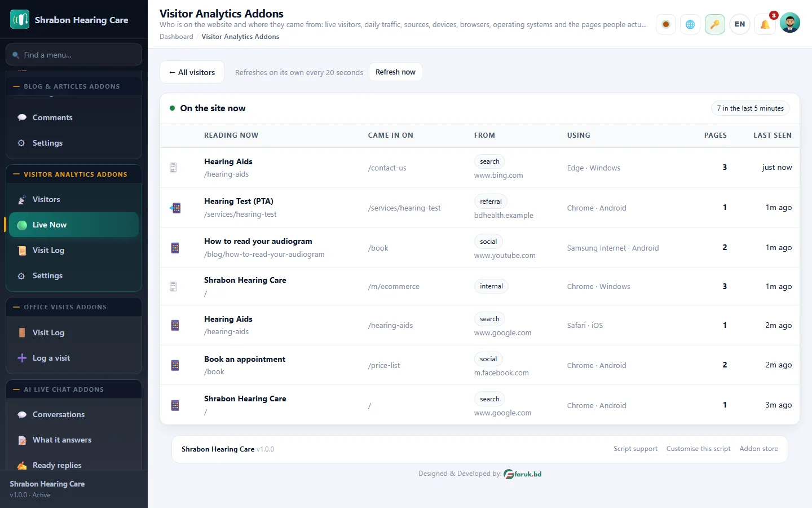Screen dimensions: 812x508
Task: Visit the Addon store link
Action: point(758,449)
